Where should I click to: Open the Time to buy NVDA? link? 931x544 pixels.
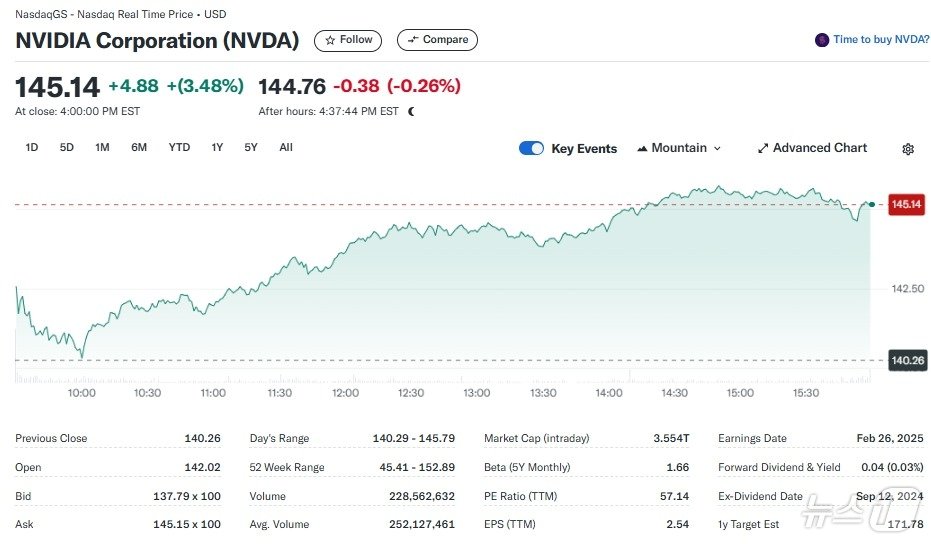point(881,40)
